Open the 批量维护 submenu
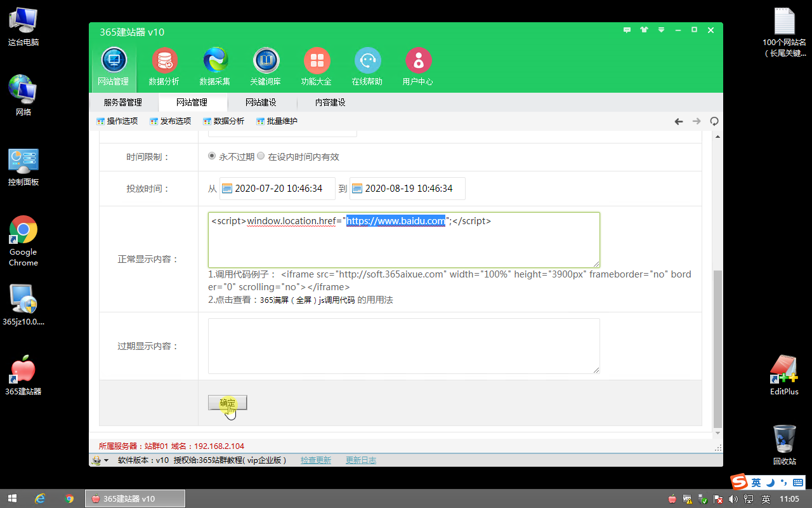The image size is (812, 508). pyautogui.click(x=277, y=121)
